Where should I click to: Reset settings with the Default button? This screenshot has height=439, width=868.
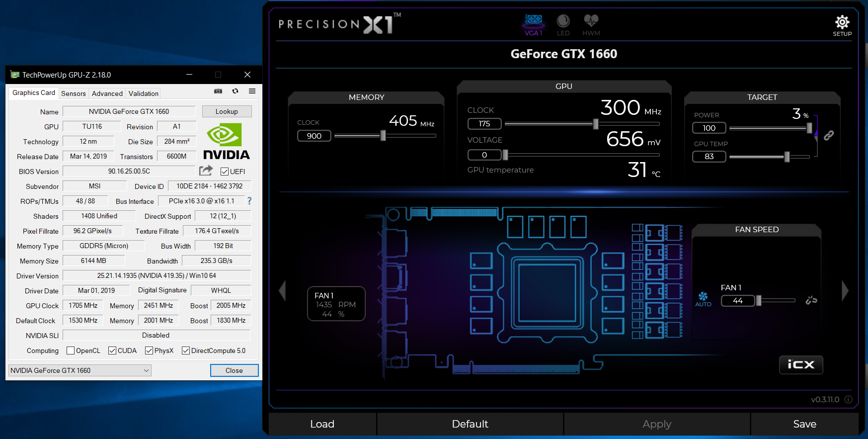tap(470, 424)
